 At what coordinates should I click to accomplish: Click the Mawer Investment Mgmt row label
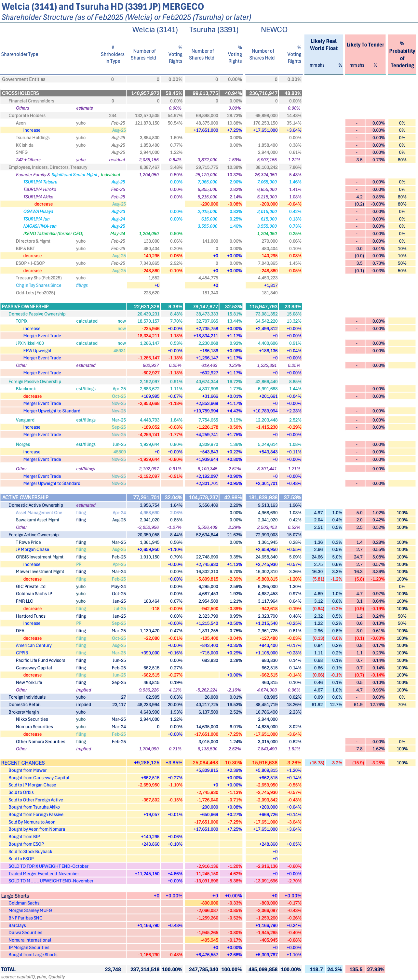[x=40, y=572]
